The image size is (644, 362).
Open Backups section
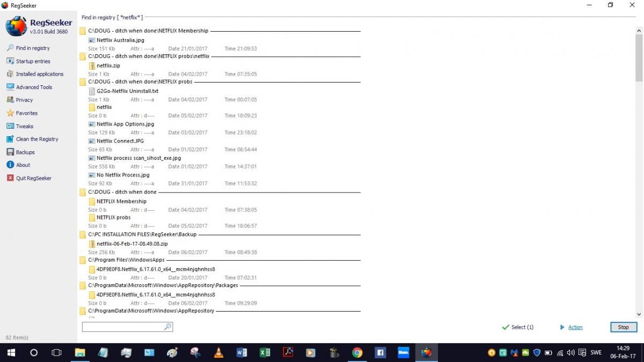point(25,152)
